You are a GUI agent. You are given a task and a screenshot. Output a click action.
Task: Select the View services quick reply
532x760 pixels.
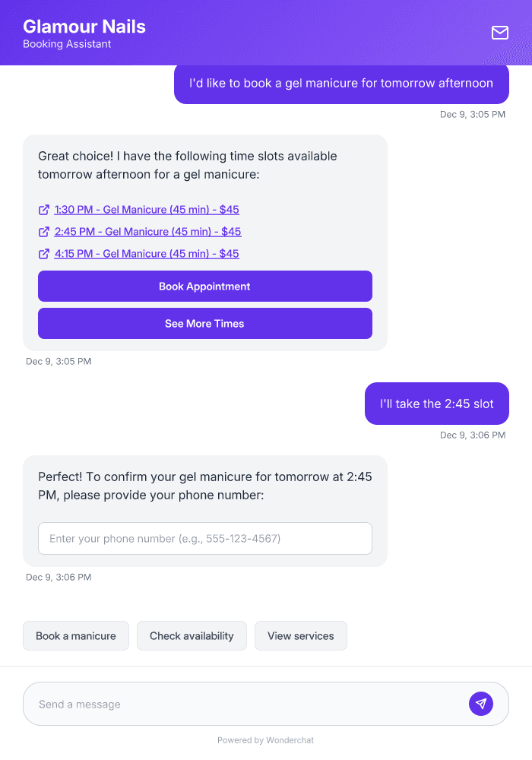(301, 635)
